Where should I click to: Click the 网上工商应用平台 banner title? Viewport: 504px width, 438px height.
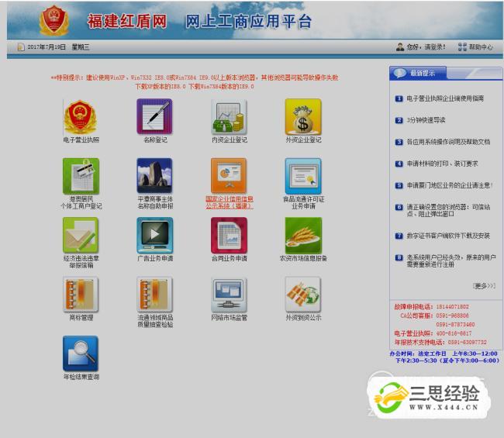tap(248, 21)
